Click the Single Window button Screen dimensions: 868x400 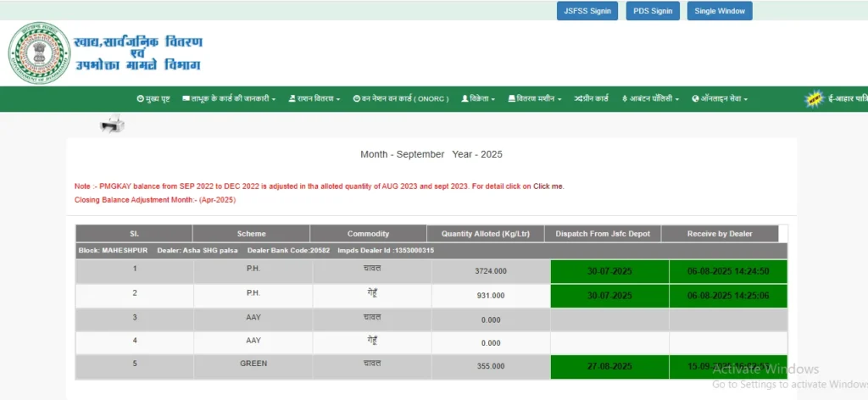720,11
